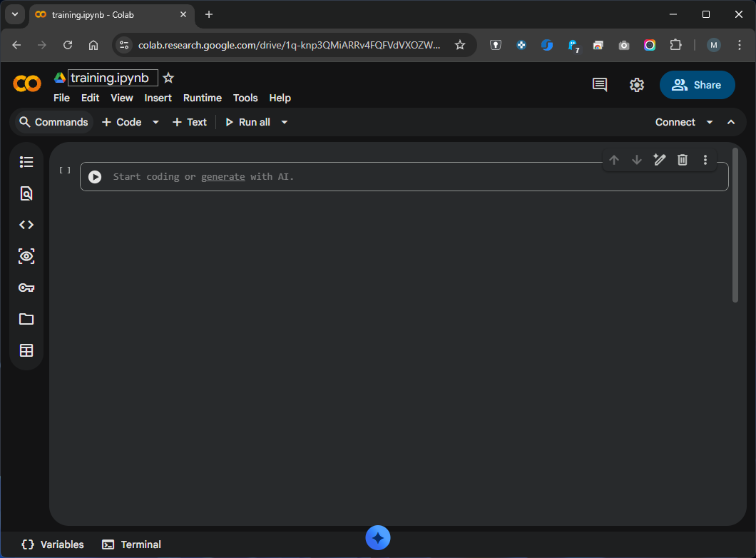The image size is (756, 558).
Task: Open the Files folder icon in sidebar
Action: pos(26,319)
